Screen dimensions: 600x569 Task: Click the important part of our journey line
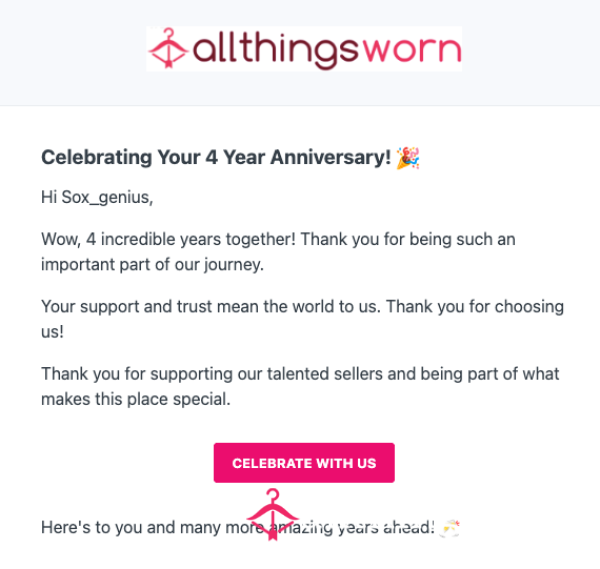pyautogui.click(x=153, y=265)
